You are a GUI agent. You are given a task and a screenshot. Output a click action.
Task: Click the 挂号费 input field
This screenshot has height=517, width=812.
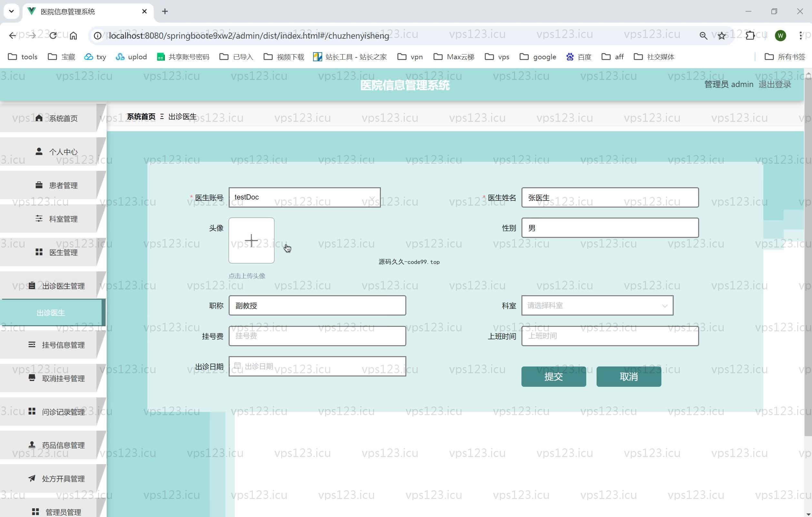pyautogui.click(x=317, y=336)
